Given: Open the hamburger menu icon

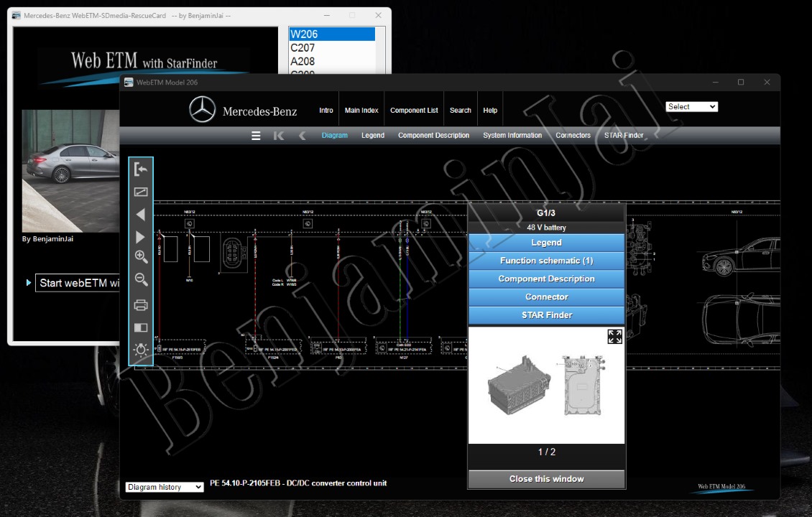Looking at the screenshot, I should pyautogui.click(x=256, y=136).
